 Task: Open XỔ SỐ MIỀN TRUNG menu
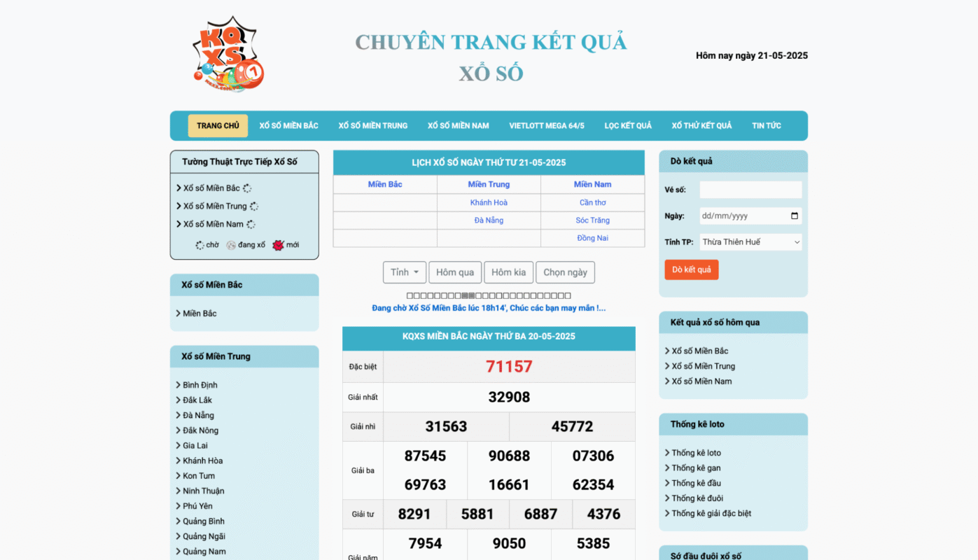[372, 126]
